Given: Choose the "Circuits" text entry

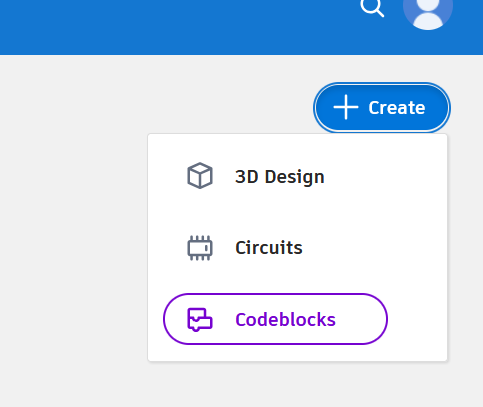Looking at the screenshot, I should point(269,248).
